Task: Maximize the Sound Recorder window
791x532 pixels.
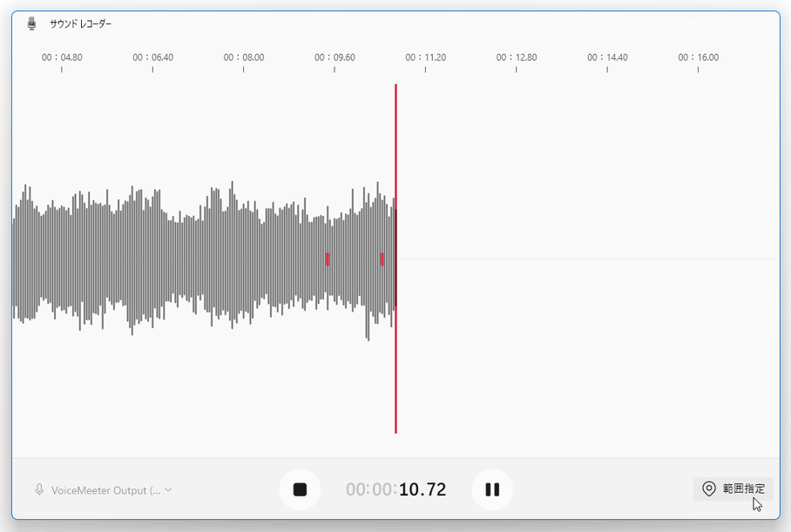Action: 727,24
